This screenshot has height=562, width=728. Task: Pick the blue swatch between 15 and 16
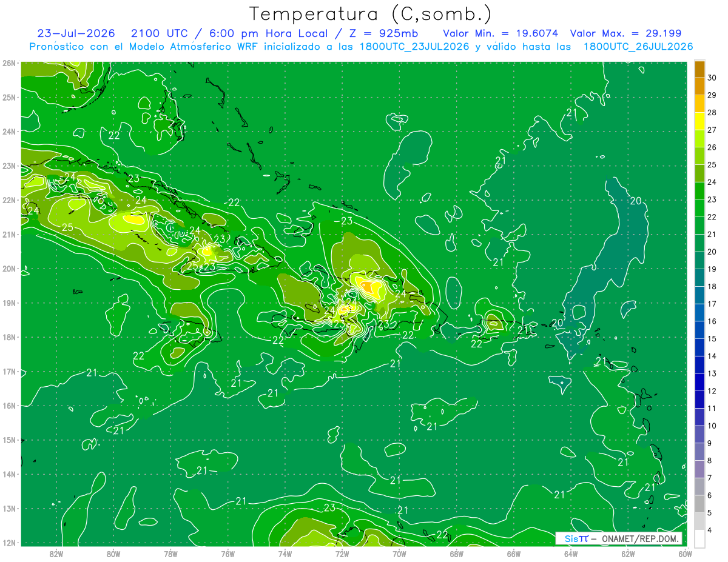(x=699, y=329)
